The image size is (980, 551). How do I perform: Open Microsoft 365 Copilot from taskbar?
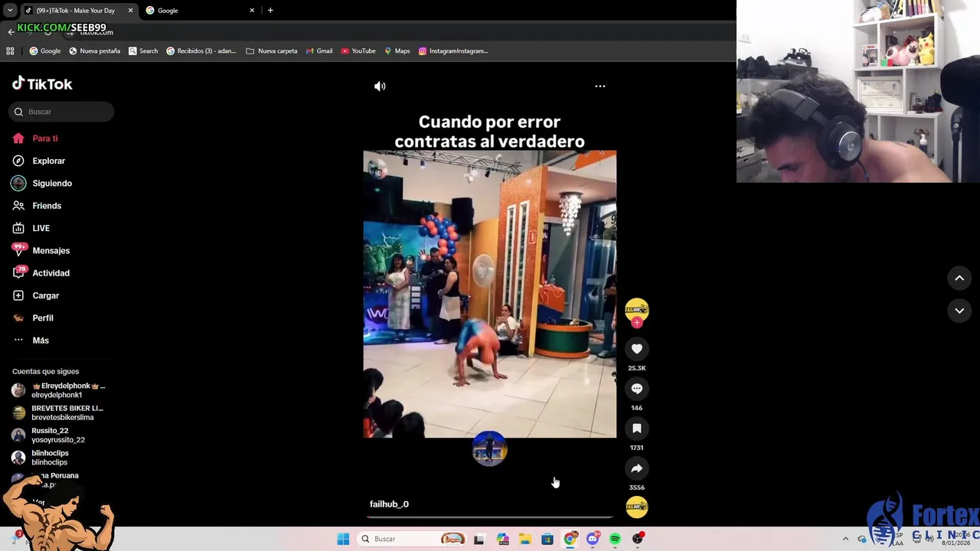click(x=503, y=540)
